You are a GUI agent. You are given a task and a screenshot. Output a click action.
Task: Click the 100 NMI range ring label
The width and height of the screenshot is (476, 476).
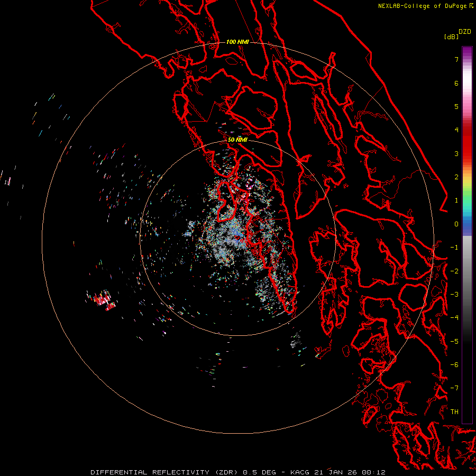click(237, 42)
